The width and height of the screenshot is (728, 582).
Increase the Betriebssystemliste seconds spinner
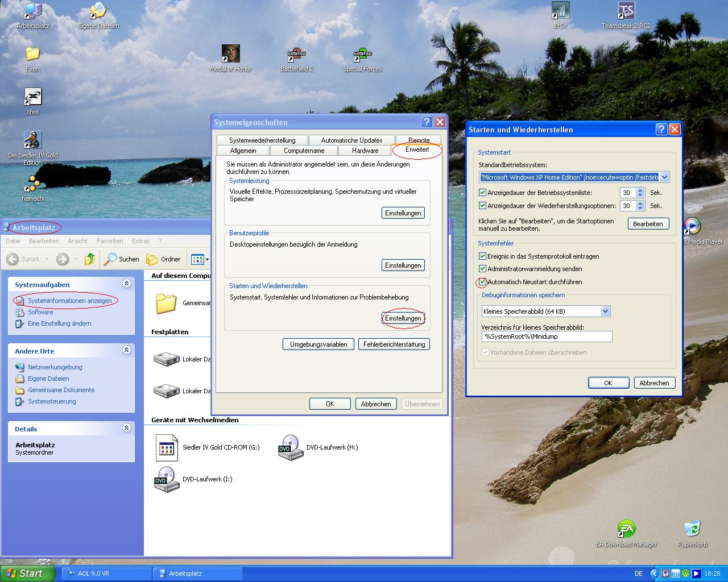[x=640, y=190]
